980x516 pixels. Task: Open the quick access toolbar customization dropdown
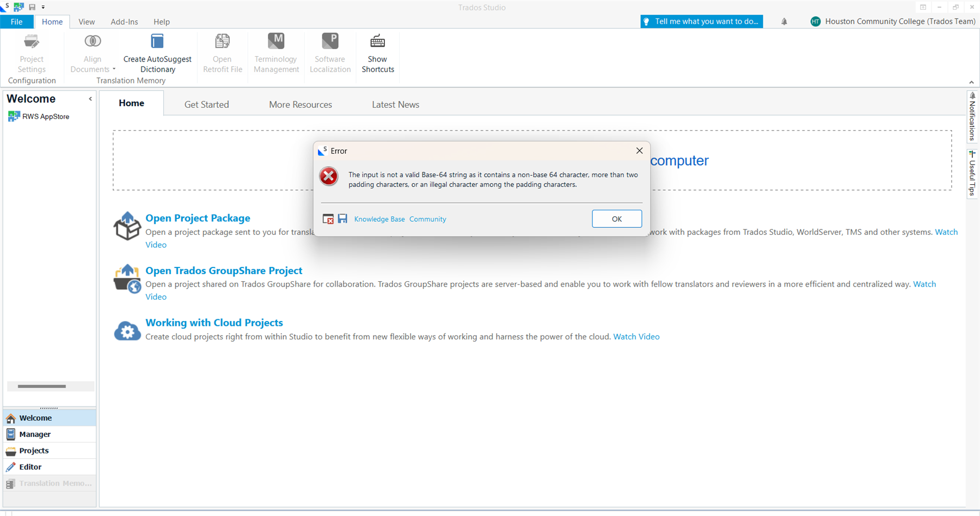44,7
